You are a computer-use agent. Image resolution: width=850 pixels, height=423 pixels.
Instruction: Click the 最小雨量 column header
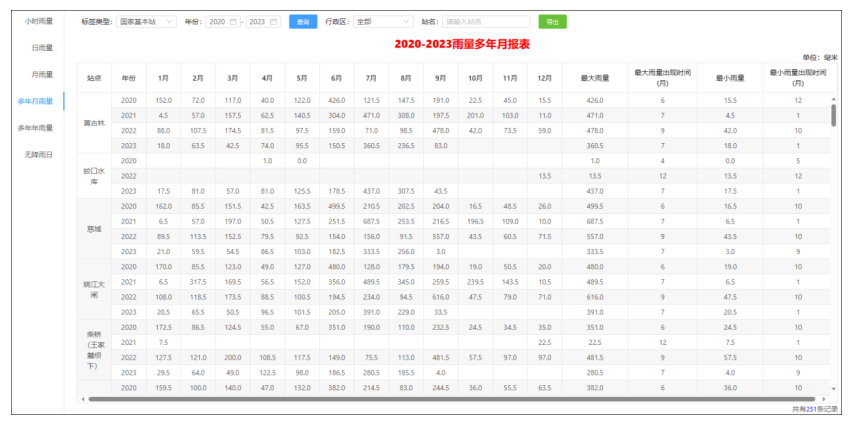pos(732,78)
